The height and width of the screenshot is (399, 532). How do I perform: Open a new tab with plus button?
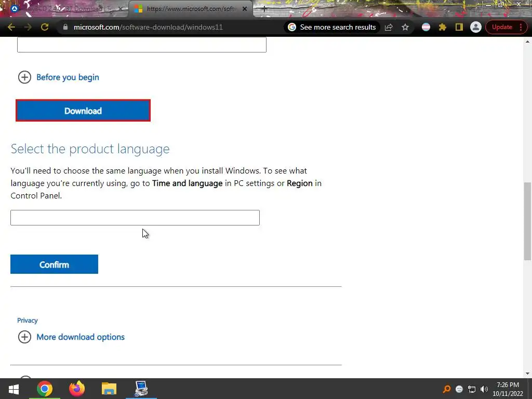264,9
